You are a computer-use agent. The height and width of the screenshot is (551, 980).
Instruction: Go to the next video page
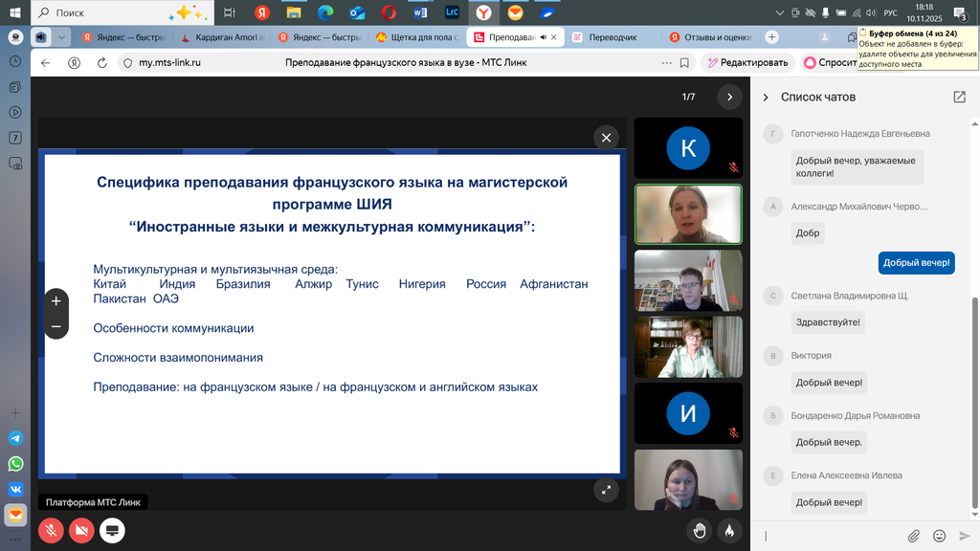point(729,97)
